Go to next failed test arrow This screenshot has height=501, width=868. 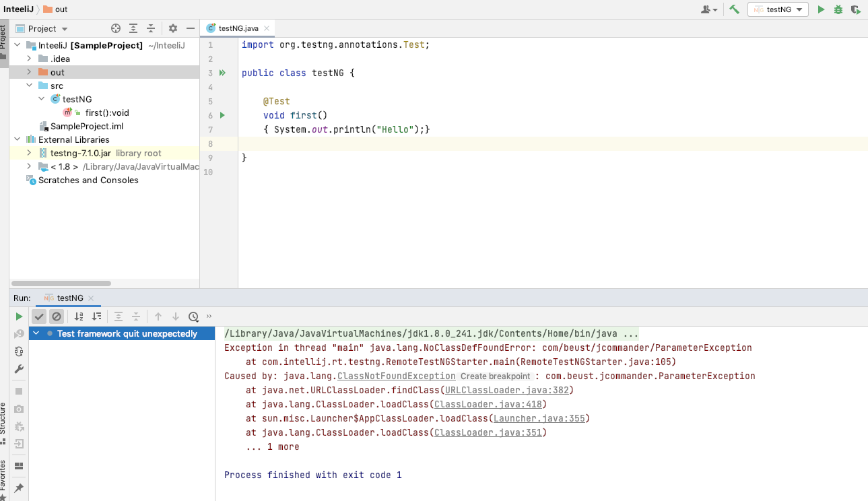coord(176,316)
